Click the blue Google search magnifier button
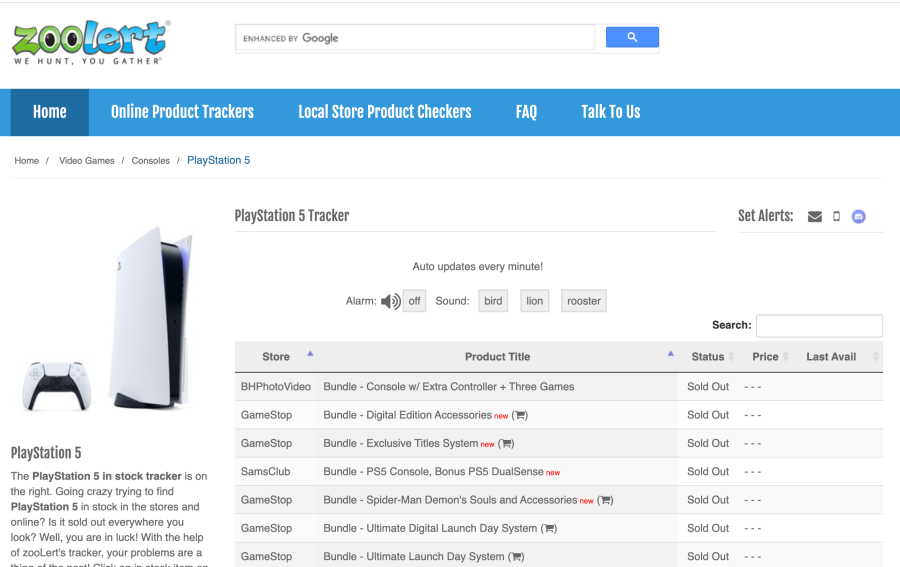 tap(632, 38)
